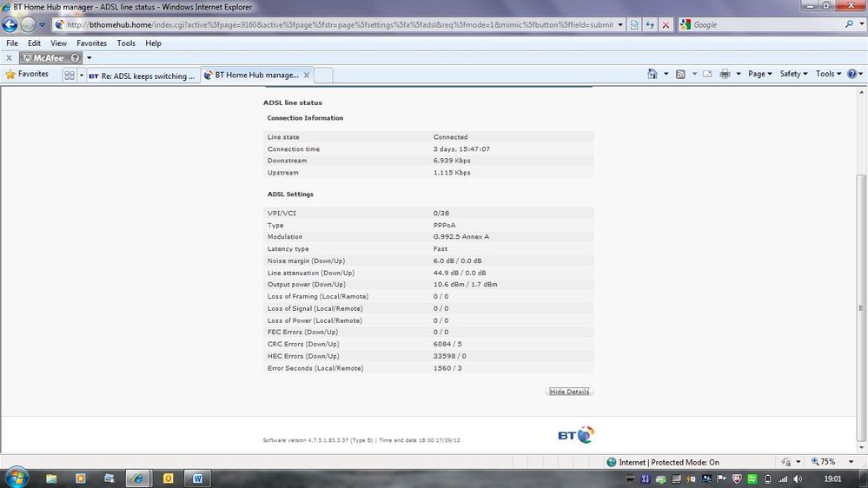
Task: Open the Tools menu in menu bar
Action: coord(126,43)
